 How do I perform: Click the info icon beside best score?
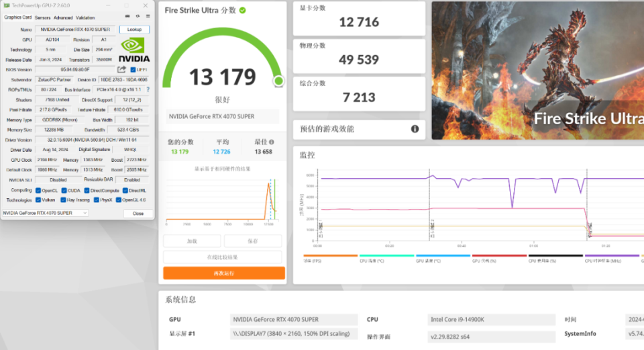coord(272,142)
